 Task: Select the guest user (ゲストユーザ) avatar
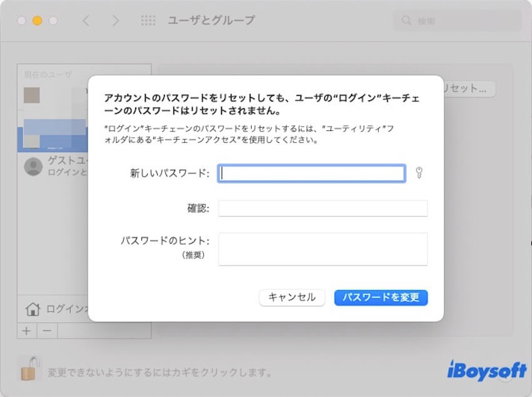(33, 167)
